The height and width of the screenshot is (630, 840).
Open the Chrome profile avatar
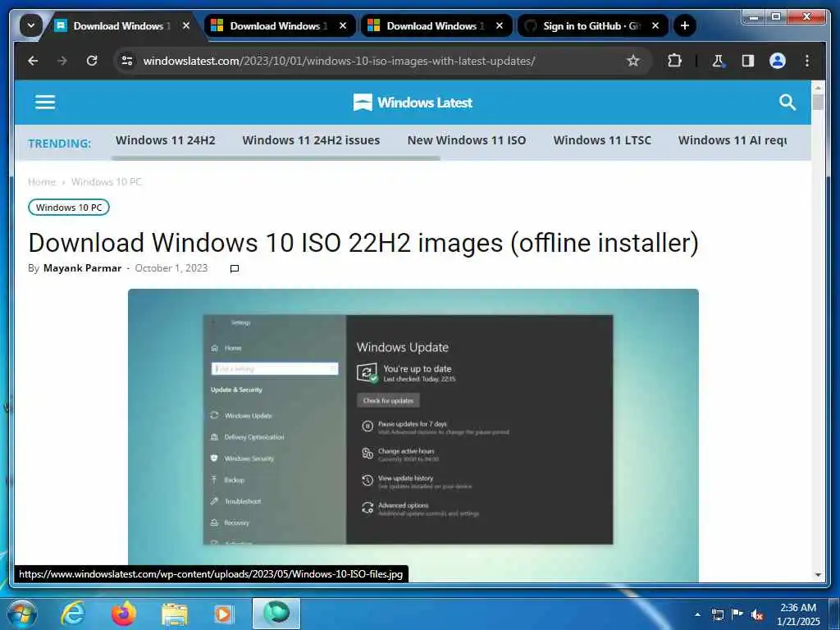click(x=778, y=61)
